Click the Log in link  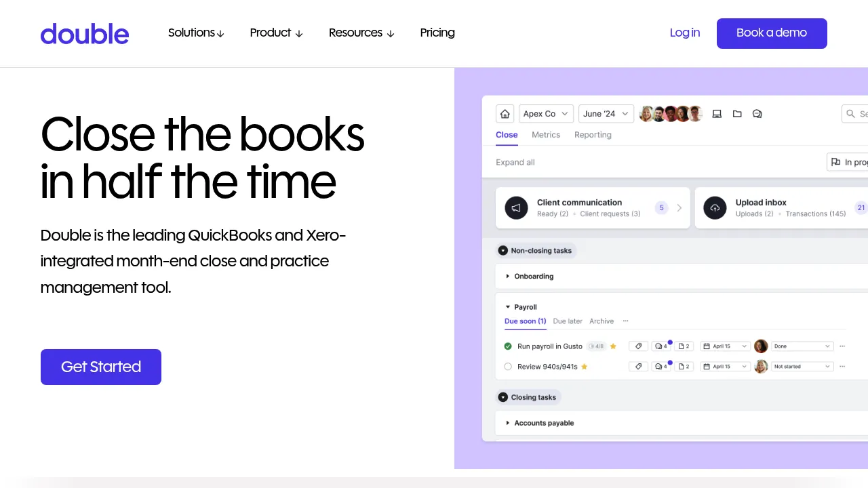click(x=685, y=33)
